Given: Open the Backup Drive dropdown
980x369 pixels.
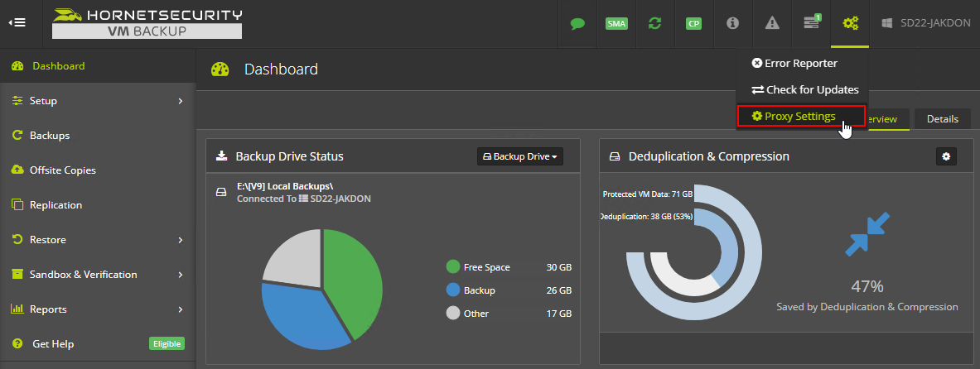Looking at the screenshot, I should (520, 156).
